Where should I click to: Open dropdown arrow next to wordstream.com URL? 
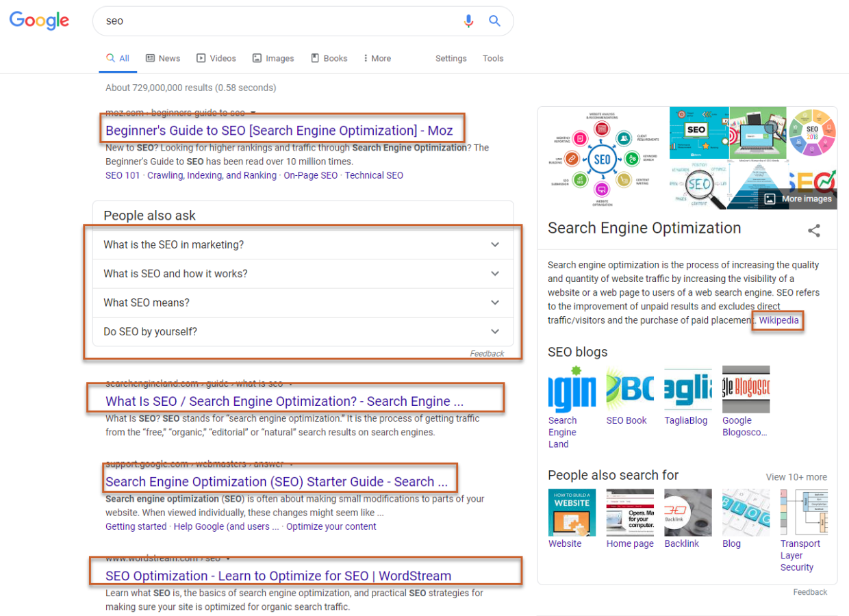click(228, 559)
